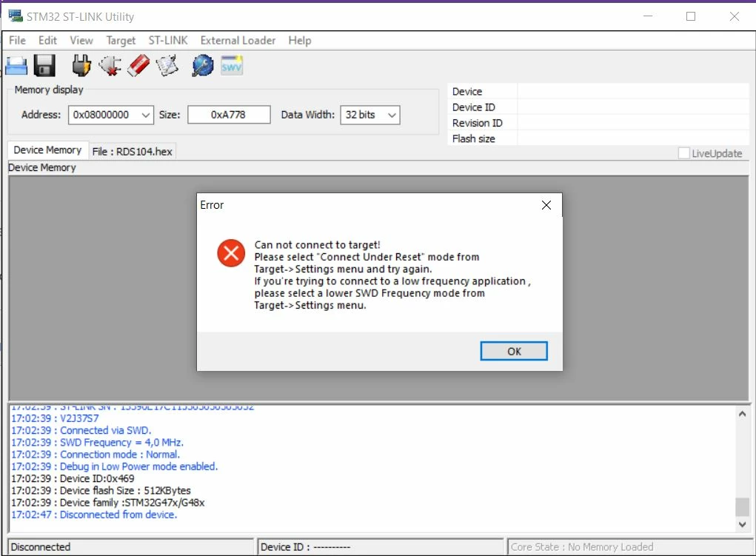Click log line 'SWD Frequency = 4,0 MHz.'
This screenshot has height=556, width=756.
pos(98,442)
